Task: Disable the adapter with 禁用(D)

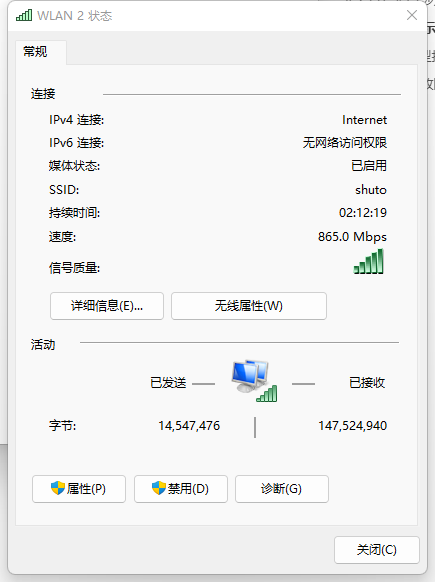Action: [181, 489]
